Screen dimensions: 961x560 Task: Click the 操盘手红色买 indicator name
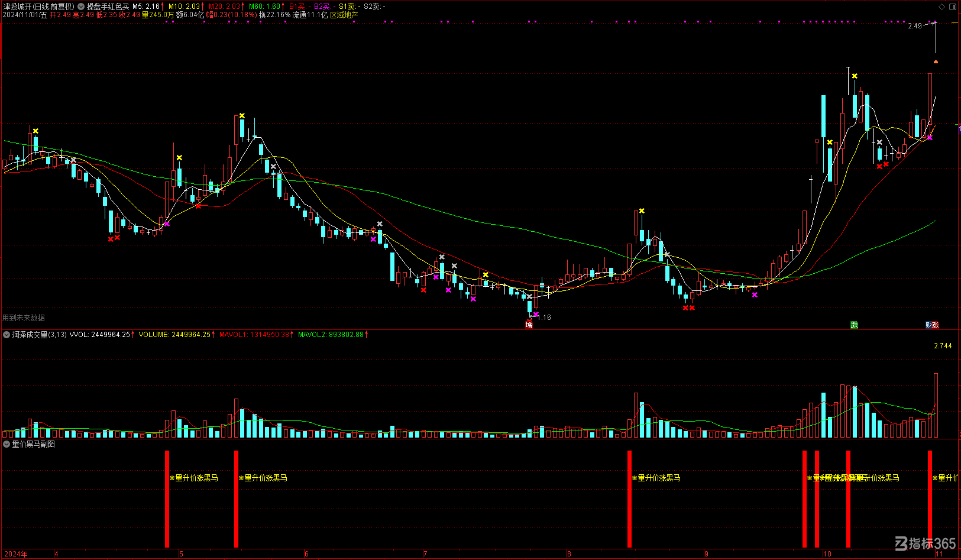(108, 7)
